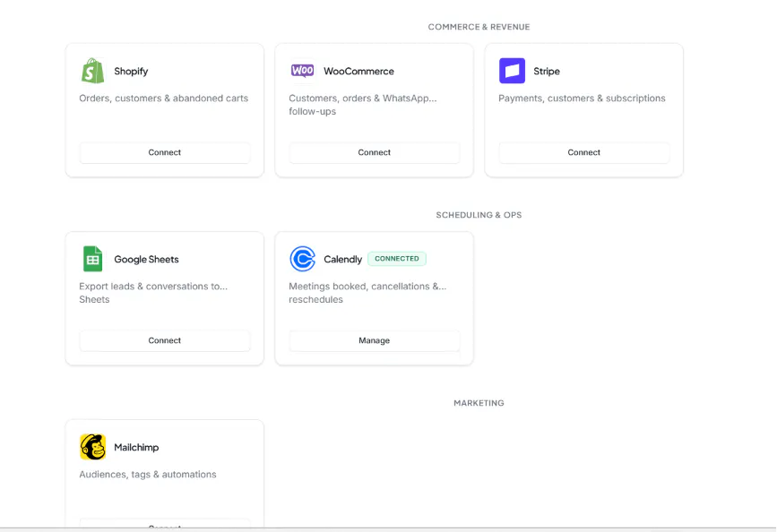Click the MARKETING section heading
Image resolution: width=777 pixels, height=532 pixels.
479,403
